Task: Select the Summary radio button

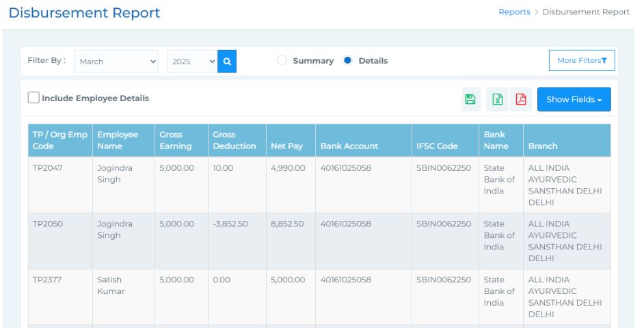Action: pyautogui.click(x=282, y=61)
